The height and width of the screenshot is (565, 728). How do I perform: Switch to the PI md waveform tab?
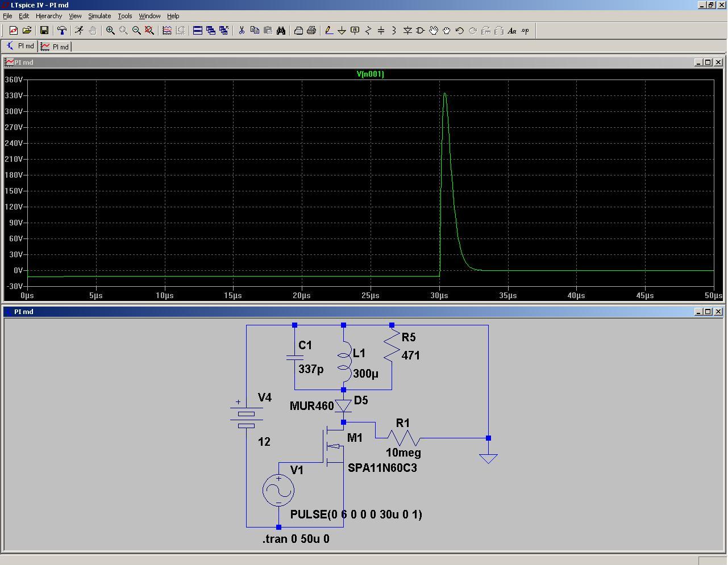click(55, 47)
